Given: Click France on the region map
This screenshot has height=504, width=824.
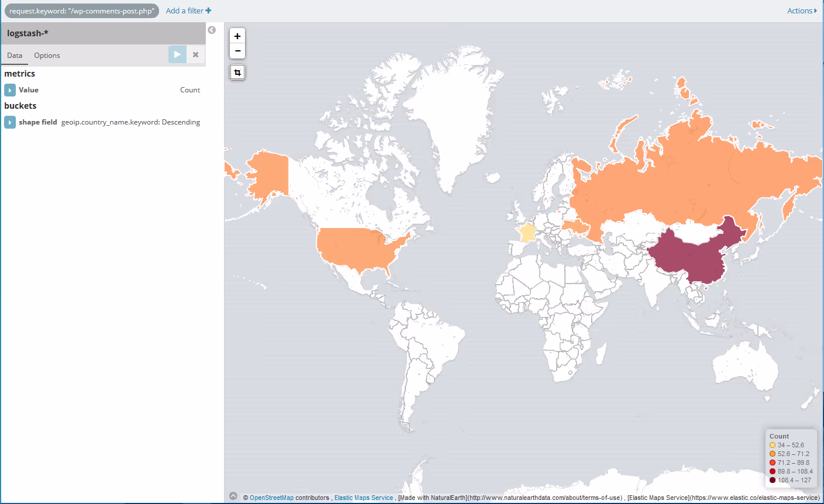Looking at the screenshot, I should click(528, 232).
